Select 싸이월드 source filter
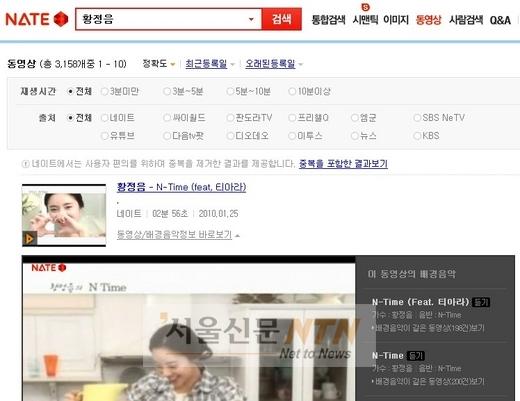This screenshot has width=520, height=401. (x=167, y=118)
